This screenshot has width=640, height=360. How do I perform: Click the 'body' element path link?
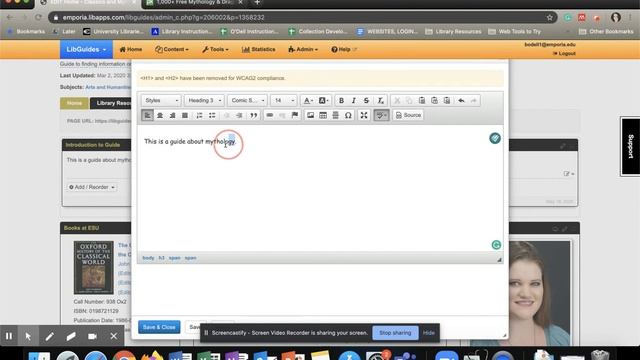coord(148,258)
